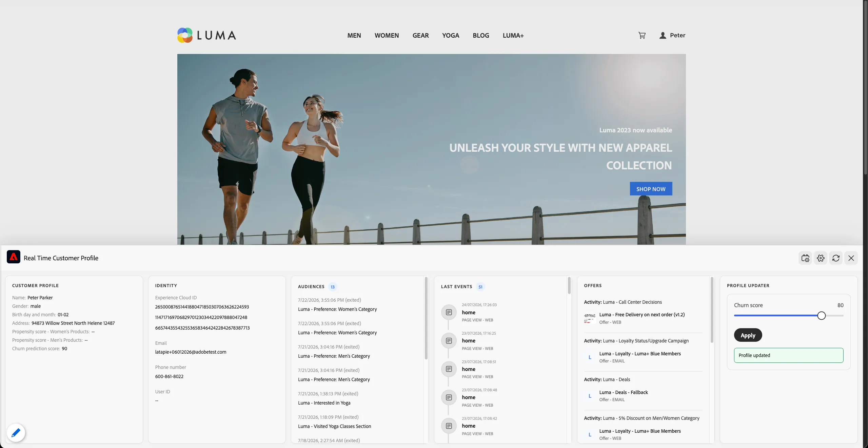
Task: Open the LUMA+ menu item
Action: click(x=513, y=35)
